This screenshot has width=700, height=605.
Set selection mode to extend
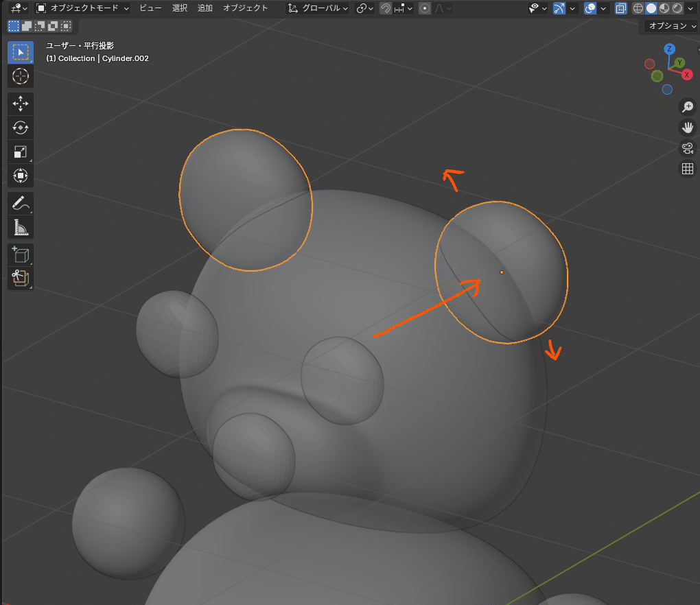click(x=27, y=26)
